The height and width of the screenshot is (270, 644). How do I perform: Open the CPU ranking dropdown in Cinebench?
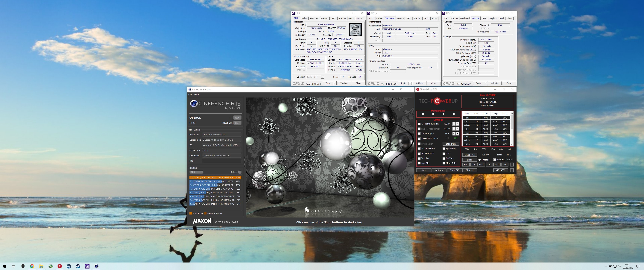(x=197, y=172)
